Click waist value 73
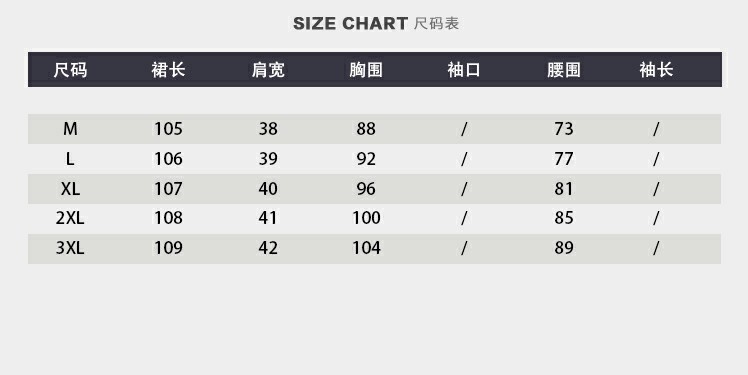The height and width of the screenshot is (375, 748). coord(564,129)
